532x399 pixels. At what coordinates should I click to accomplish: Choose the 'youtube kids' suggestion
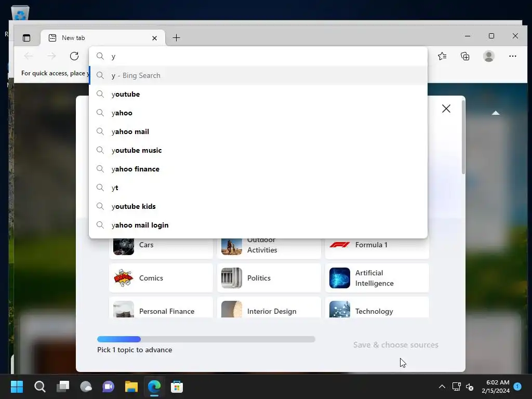[x=258, y=206]
